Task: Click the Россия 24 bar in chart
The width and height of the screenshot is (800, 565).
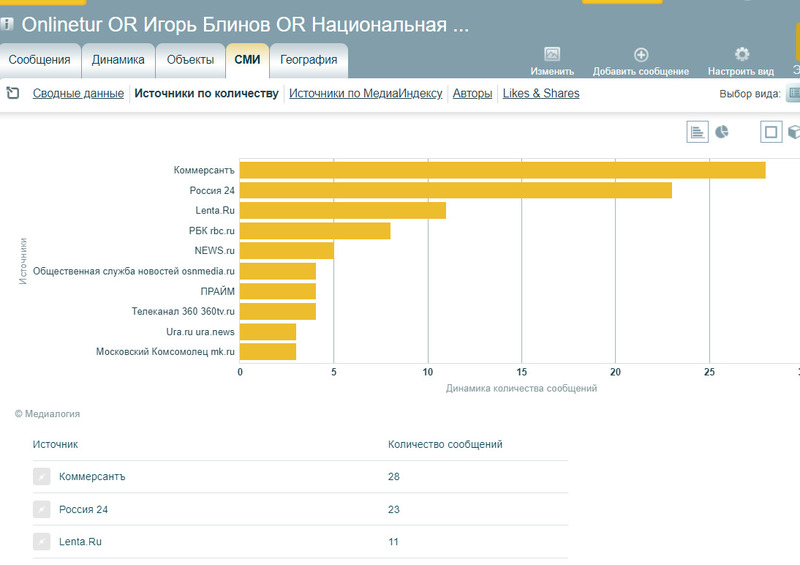Action: tap(456, 190)
